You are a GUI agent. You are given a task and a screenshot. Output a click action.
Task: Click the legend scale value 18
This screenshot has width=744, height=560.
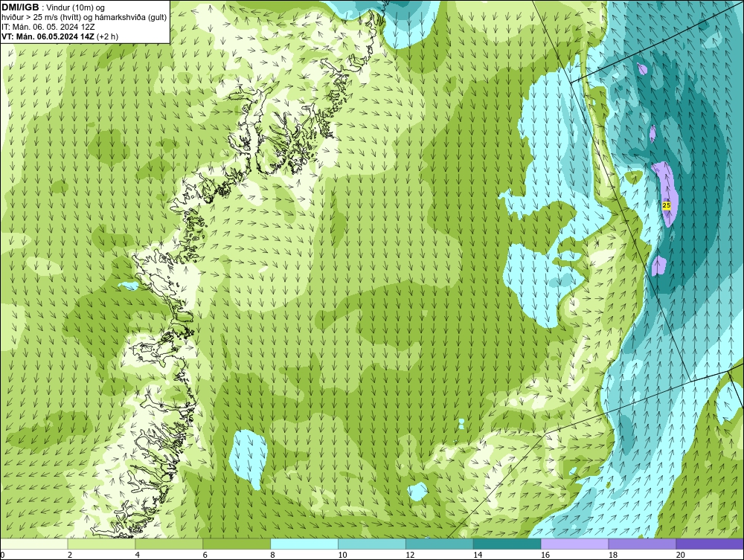612,555
